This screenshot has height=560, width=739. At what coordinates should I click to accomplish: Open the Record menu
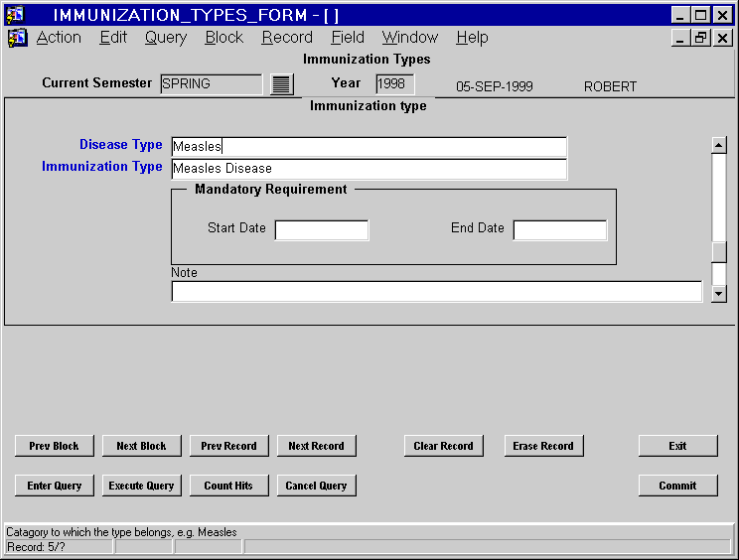click(287, 37)
